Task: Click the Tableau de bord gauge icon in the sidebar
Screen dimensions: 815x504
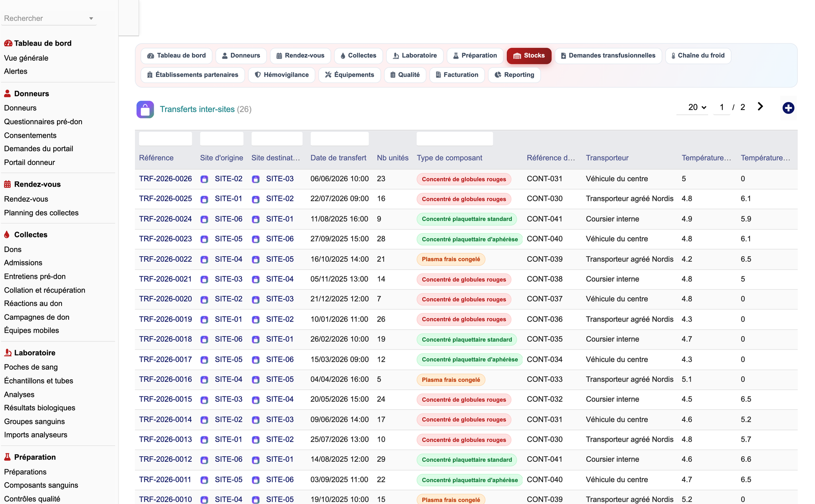Action: coord(8,43)
